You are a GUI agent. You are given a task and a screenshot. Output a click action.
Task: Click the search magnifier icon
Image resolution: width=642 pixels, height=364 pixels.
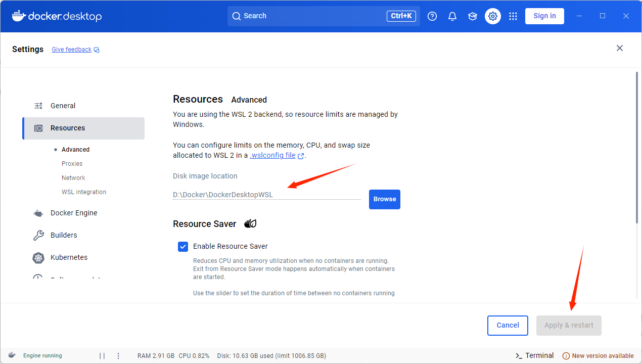click(236, 16)
